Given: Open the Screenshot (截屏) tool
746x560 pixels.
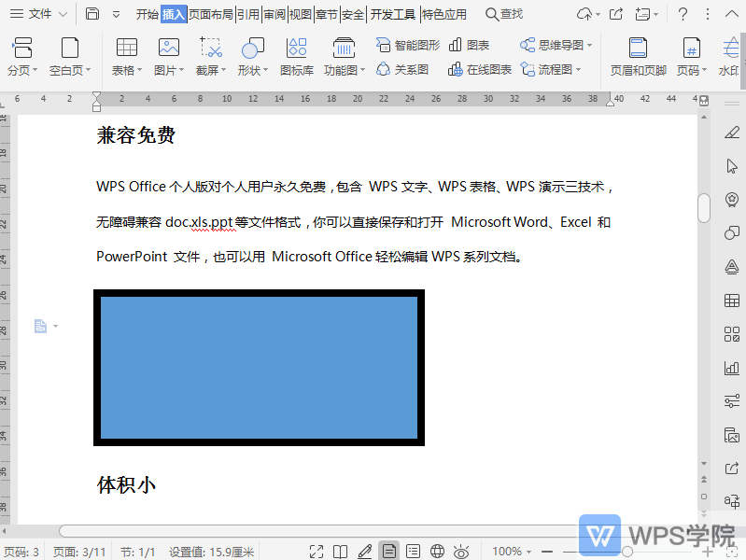Looking at the screenshot, I should pos(211,49).
